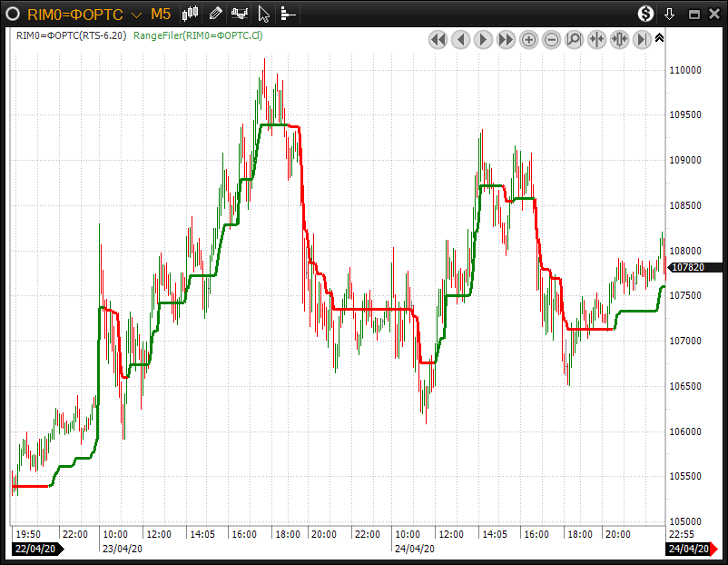Compress the chart horizontally
This screenshot has height=565, width=728.
[x=597, y=39]
